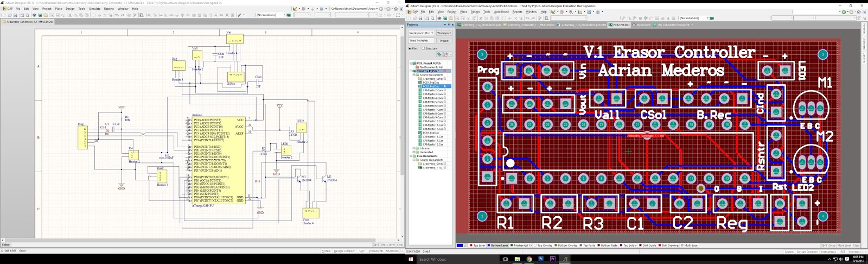Open No Variations dropdown in PCB window
Image resolution: width=868 pixels, height=264 pixels.
tap(693, 18)
